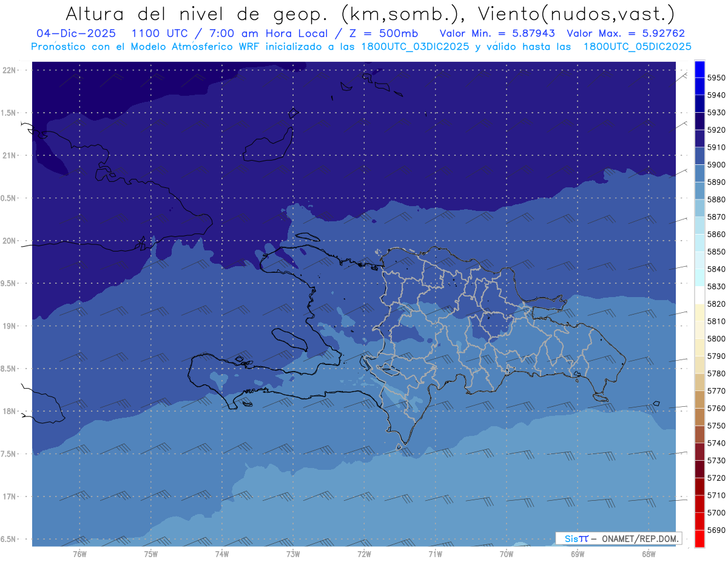Click the '5850' legend value
The image size is (728, 562).
716,252
